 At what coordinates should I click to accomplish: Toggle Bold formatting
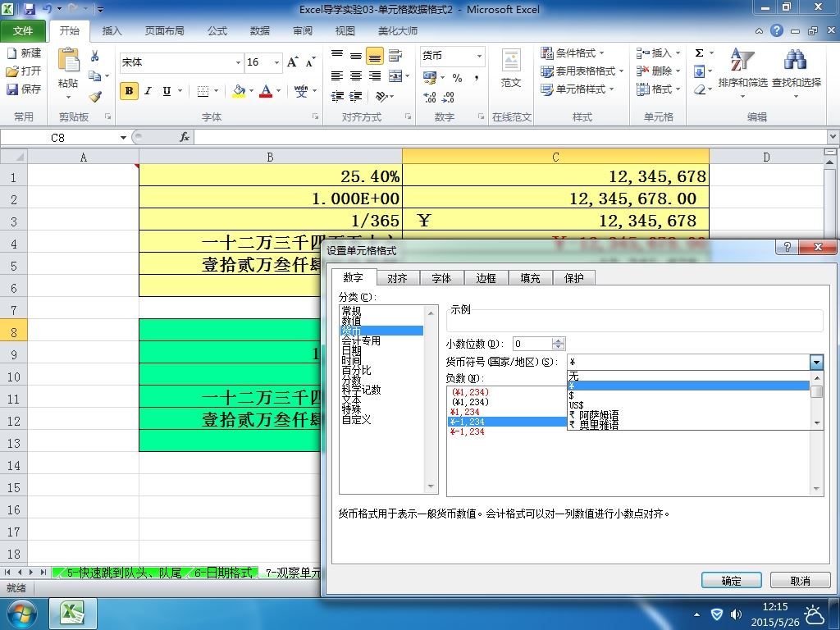[x=129, y=91]
